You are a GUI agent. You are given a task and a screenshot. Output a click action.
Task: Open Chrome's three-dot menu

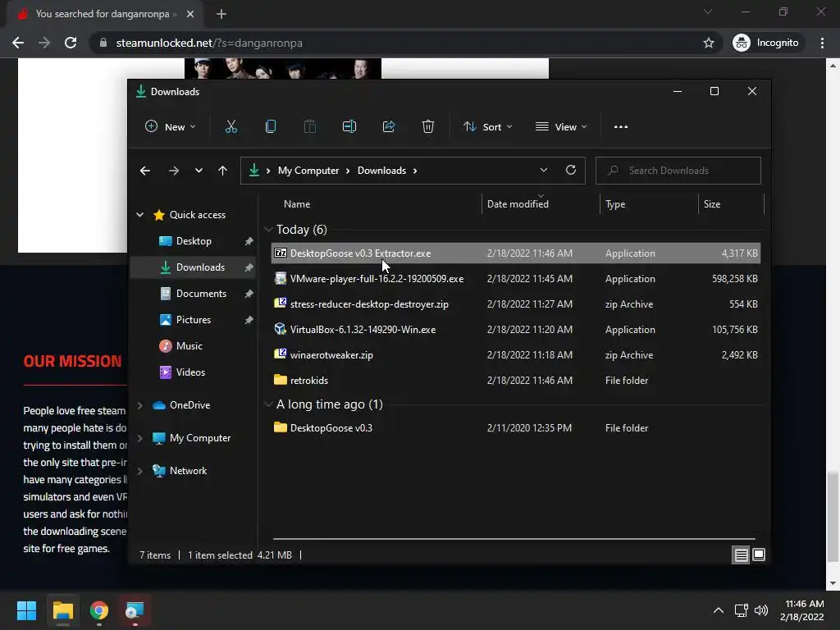point(822,43)
